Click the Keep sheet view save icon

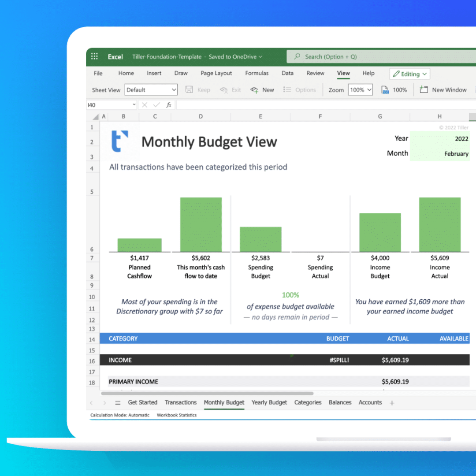(x=189, y=89)
